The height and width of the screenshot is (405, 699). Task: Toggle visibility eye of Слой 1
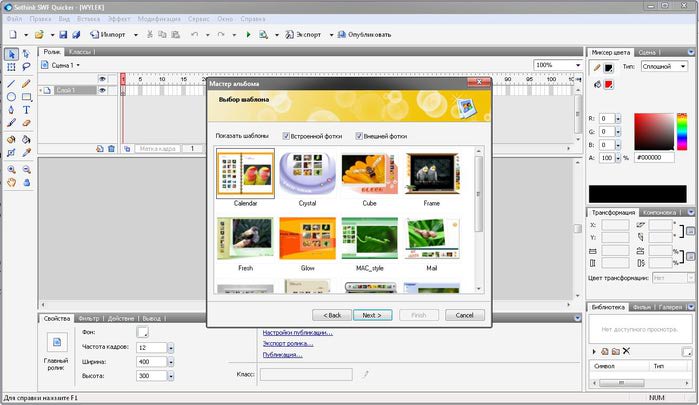point(102,91)
